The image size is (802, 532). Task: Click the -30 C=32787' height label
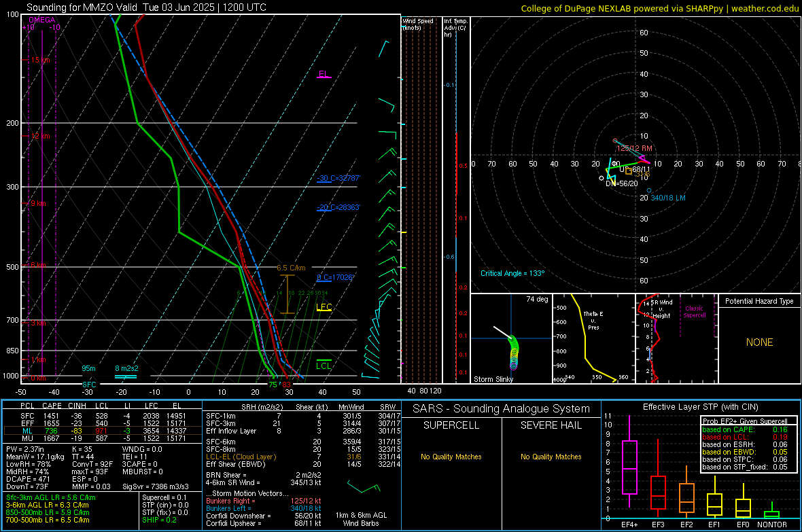[338, 178]
